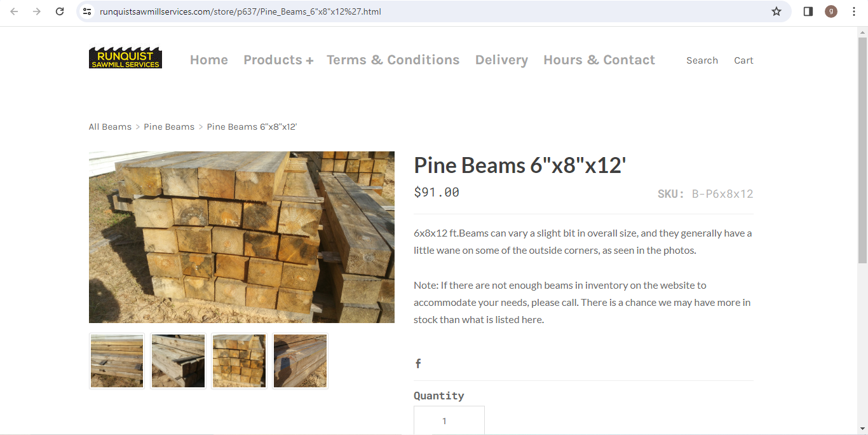Share product via Facebook icon
Viewport: 868px width, 435px height.
pyautogui.click(x=418, y=364)
